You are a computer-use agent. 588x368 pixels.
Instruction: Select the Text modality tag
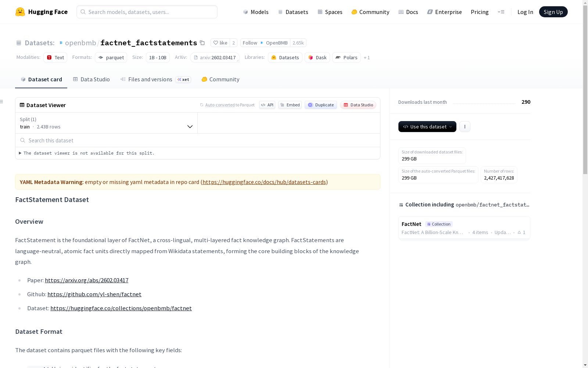click(x=55, y=57)
